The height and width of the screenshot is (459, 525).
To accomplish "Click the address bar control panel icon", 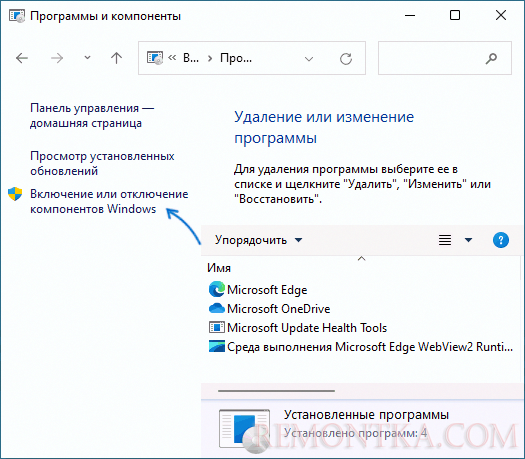I will (x=155, y=58).
